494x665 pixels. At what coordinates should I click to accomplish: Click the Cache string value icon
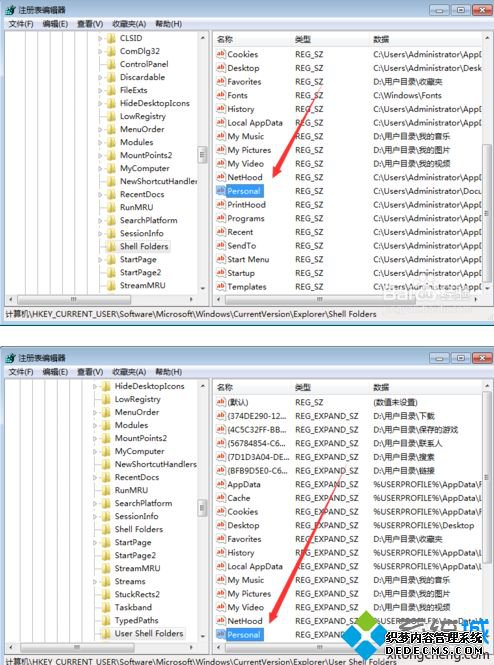coord(220,497)
